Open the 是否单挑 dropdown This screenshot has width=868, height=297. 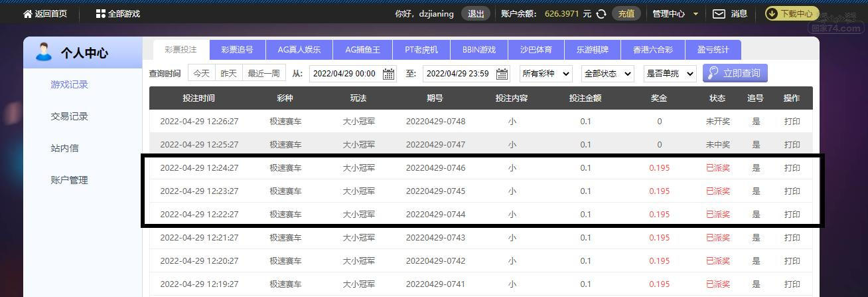click(670, 74)
